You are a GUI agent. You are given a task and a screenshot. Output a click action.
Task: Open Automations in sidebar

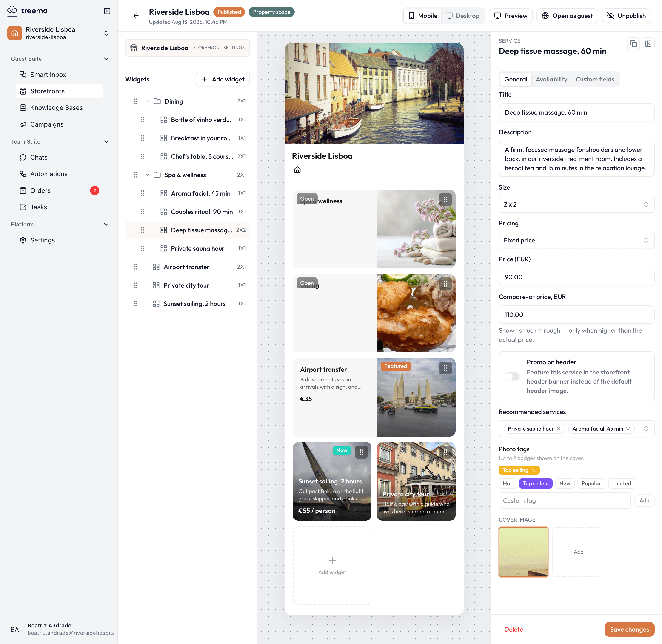click(59, 174)
